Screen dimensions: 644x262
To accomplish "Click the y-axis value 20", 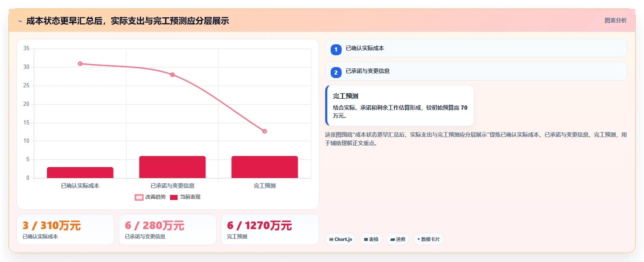I will point(26,104).
